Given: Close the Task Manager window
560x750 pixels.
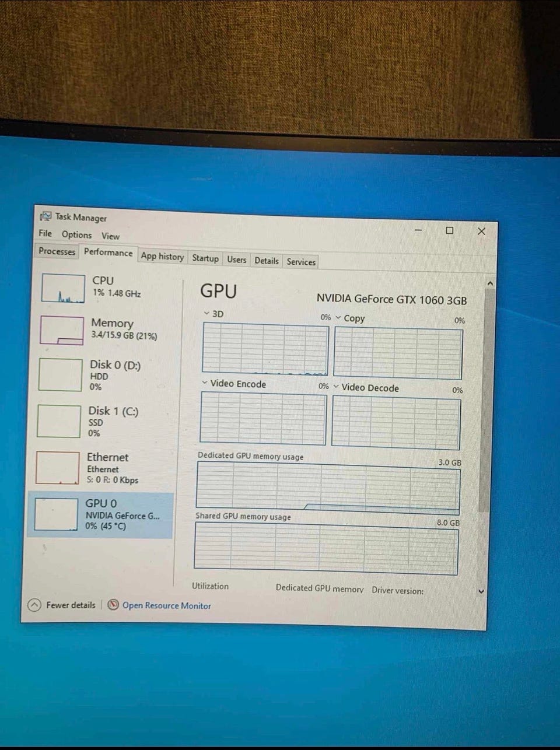Looking at the screenshot, I should click(481, 232).
